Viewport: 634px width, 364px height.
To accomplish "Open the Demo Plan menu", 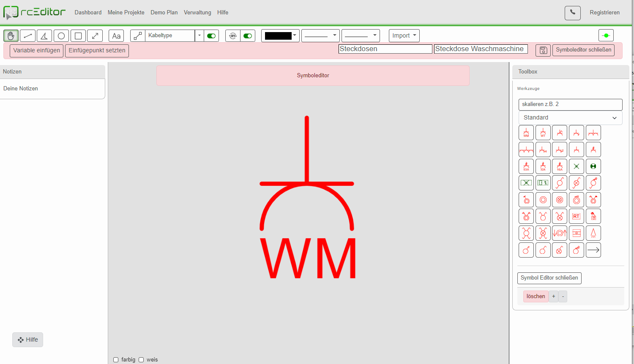I will 164,12.
